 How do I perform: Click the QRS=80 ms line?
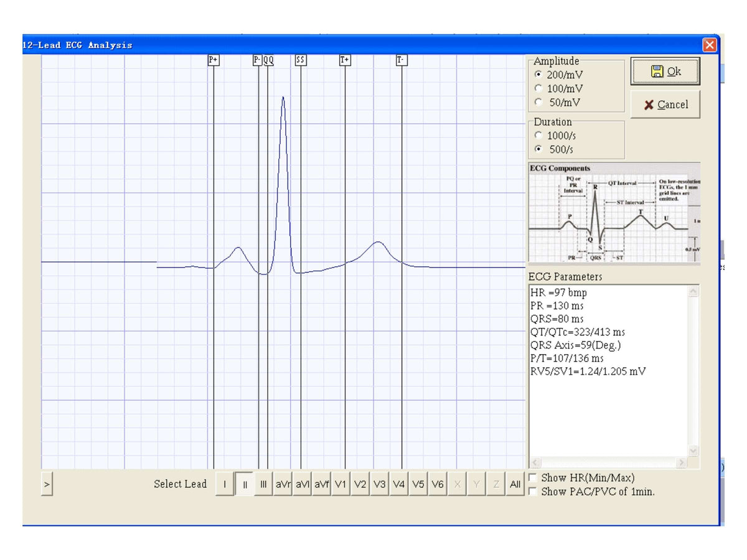click(557, 319)
